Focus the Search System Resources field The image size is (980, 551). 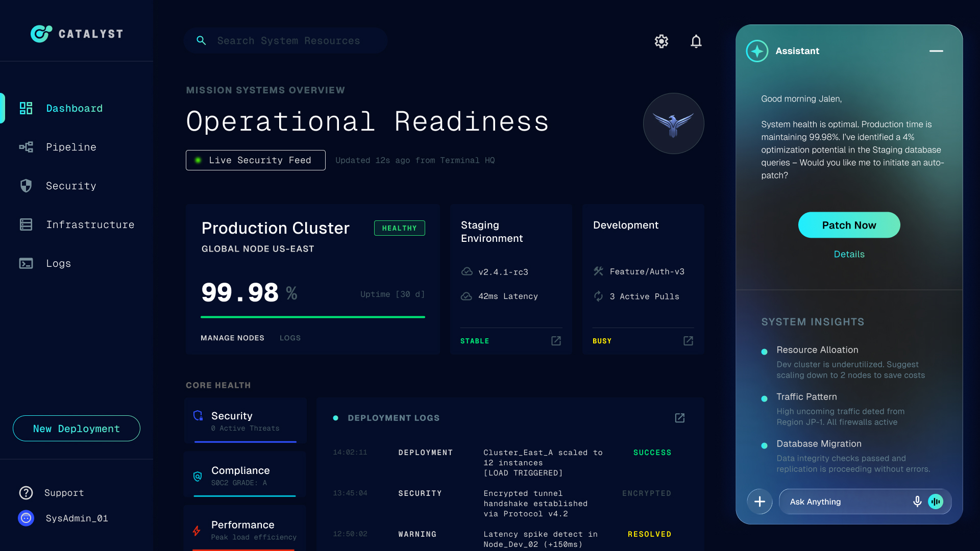pos(288,41)
